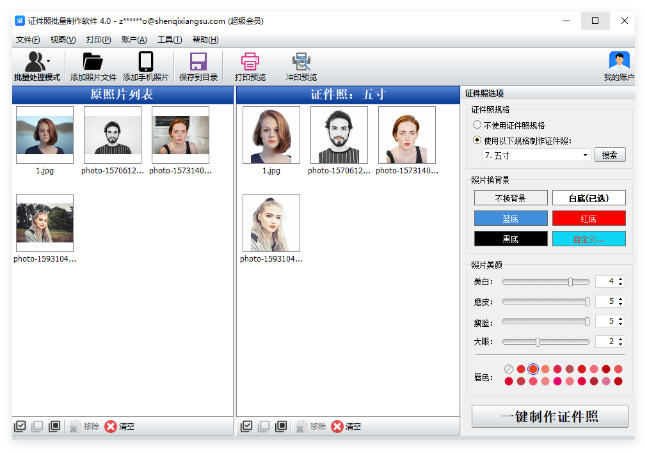Choose the white background button
Image resolution: width=647 pixels, height=452 pixels.
pyautogui.click(x=589, y=198)
